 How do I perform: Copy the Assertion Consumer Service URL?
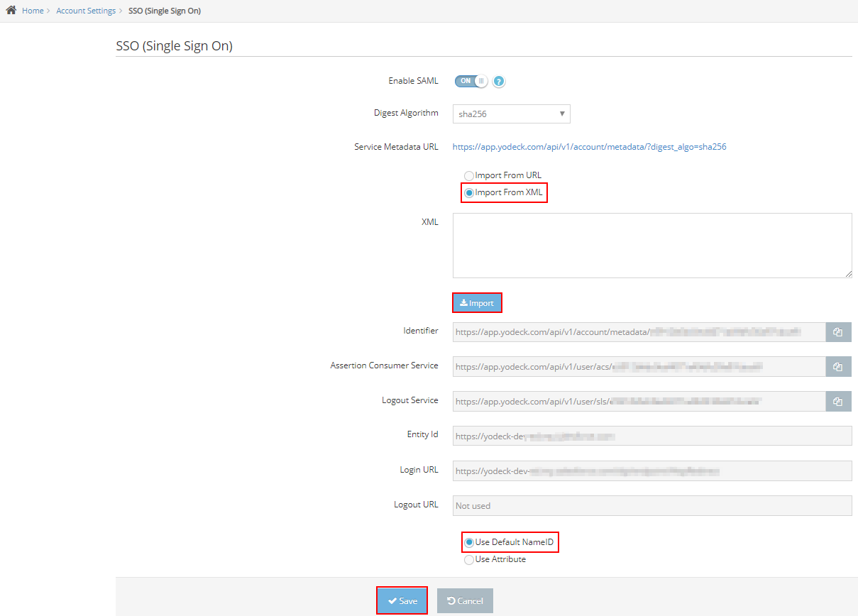click(x=838, y=367)
